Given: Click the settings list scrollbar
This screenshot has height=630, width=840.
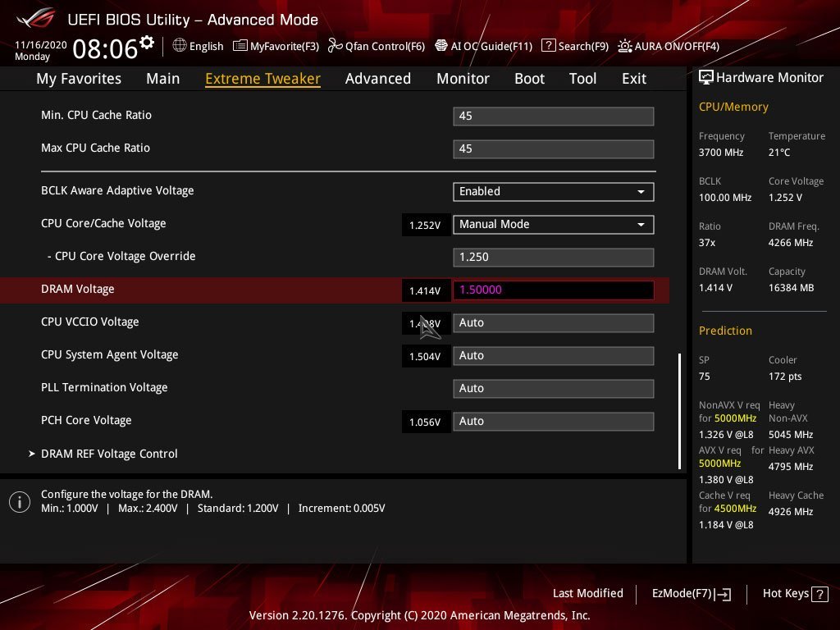Looking at the screenshot, I should (680, 411).
